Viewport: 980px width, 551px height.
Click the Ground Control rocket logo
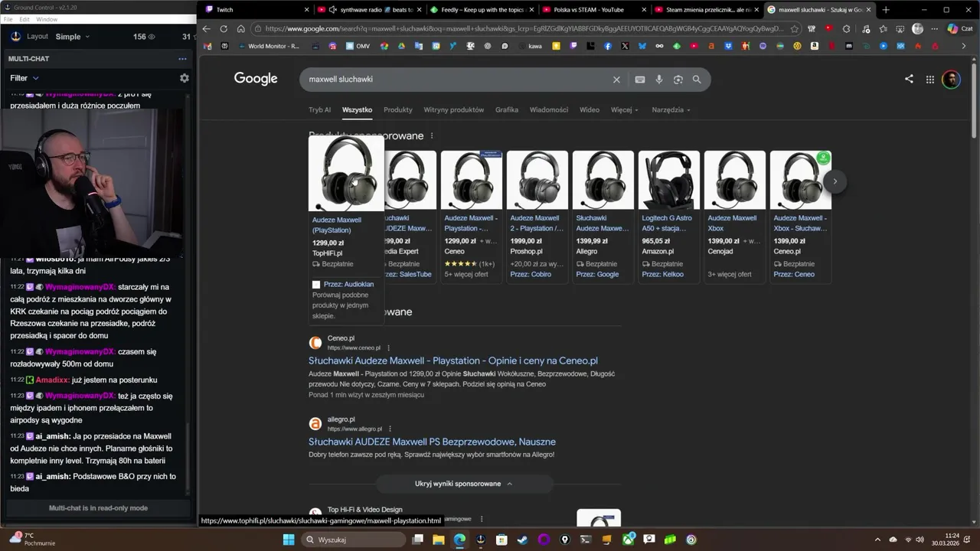pos(16,36)
